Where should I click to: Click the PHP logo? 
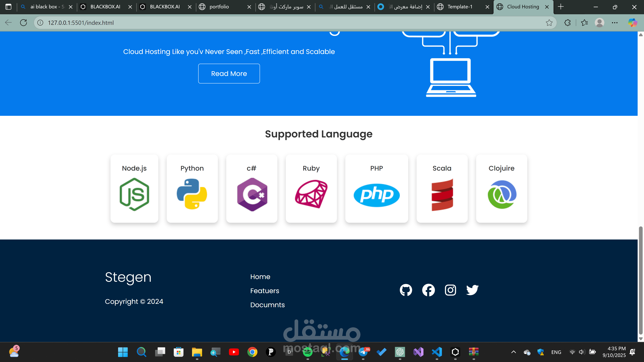377,195
